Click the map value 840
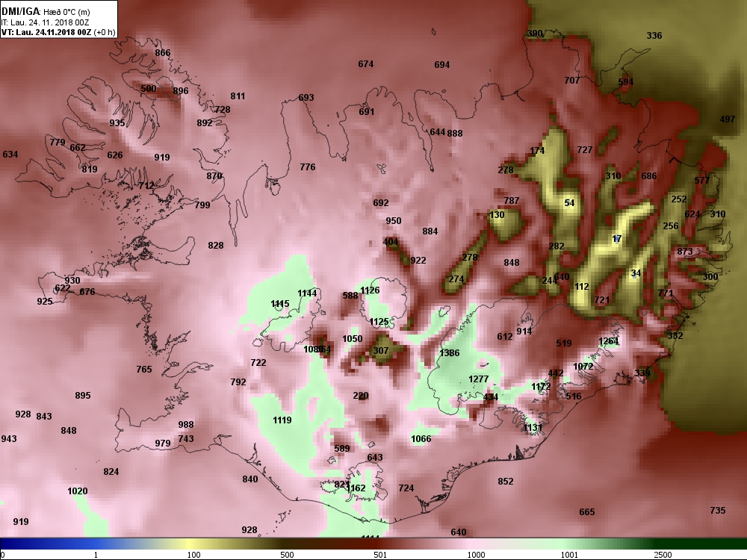Image resolution: width=747 pixels, height=560 pixels. tap(250, 479)
